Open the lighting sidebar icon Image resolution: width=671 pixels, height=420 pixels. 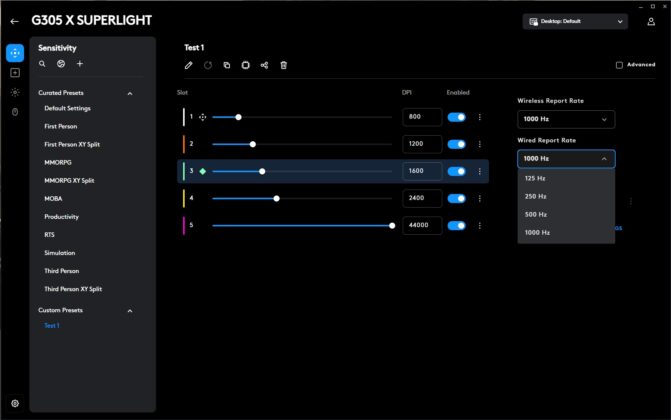click(x=15, y=92)
